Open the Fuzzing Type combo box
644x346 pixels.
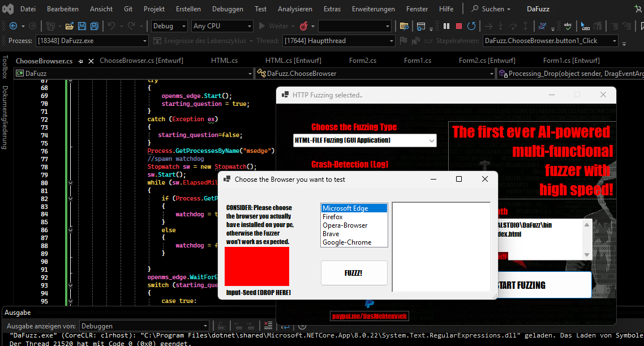(364, 140)
